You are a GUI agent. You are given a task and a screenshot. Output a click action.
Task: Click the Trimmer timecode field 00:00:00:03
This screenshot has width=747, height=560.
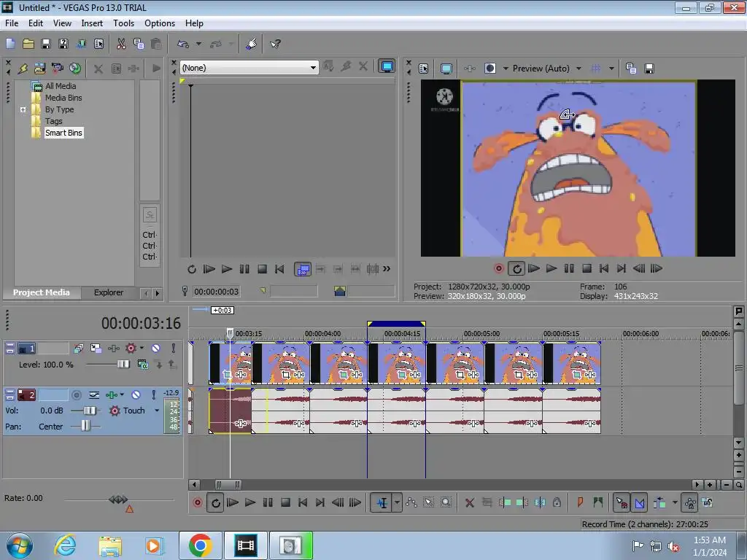pyautogui.click(x=216, y=292)
